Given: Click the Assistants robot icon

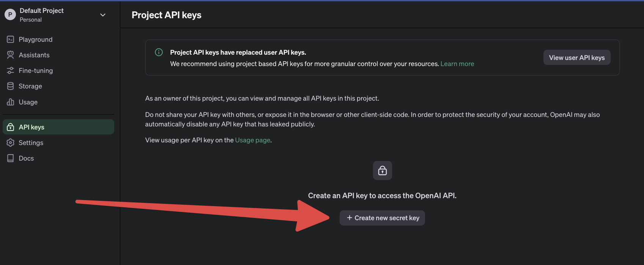Looking at the screenshot, I should pos(11,55).
